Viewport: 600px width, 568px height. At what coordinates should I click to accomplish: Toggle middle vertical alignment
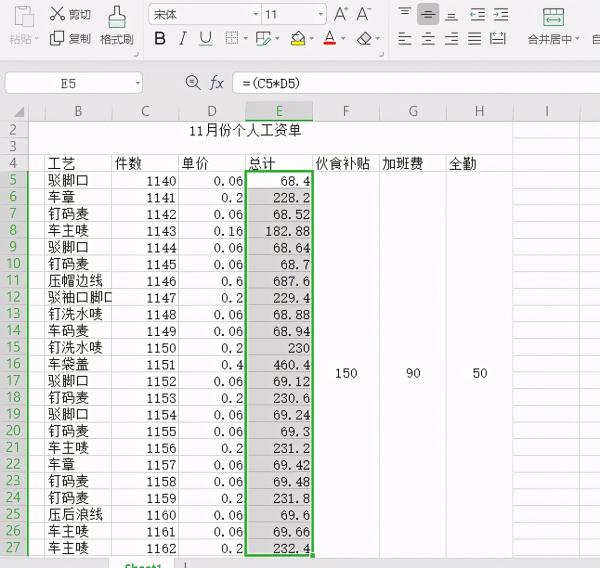[x=428, y=14]
